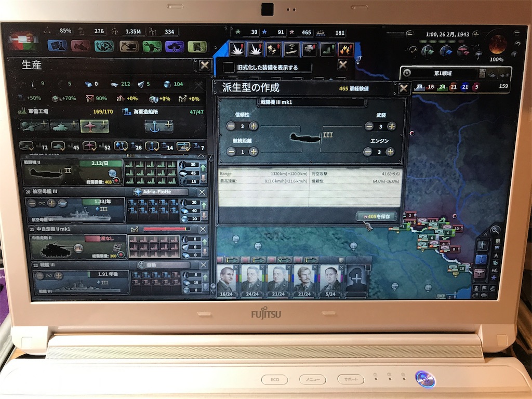This screenshot has width=532, height=399.
Task: Remove the 戦艦 III production line
Action: point(203,265)
